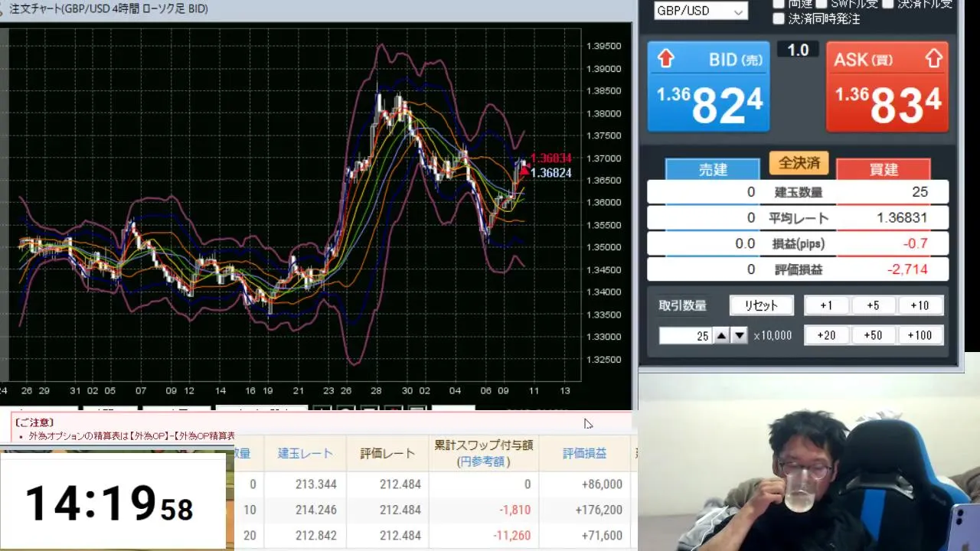This screenshot has width=980, height=551.
Task: Add +50 to trade quantity
Action: pos(873,335)
